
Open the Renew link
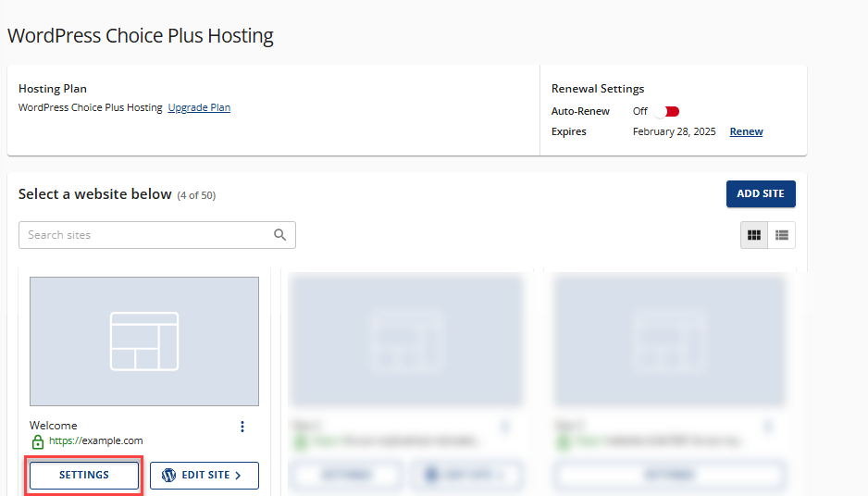coord(746,131)
